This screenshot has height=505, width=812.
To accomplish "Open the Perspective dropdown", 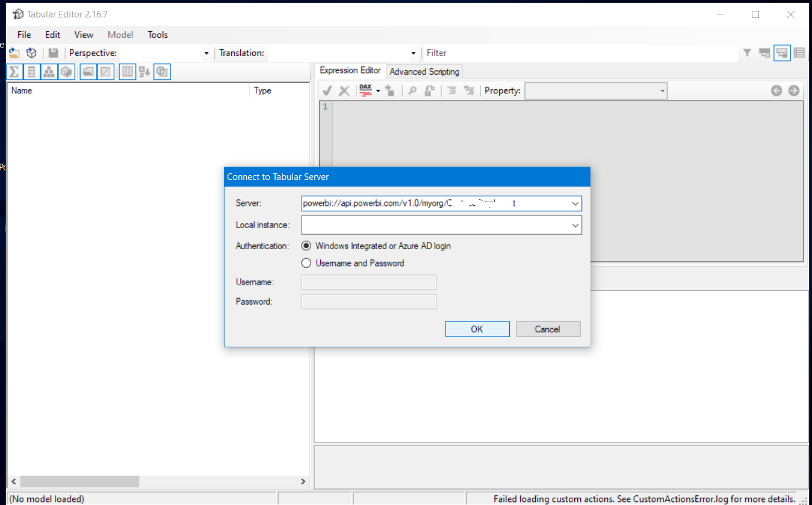I will 206,53.
